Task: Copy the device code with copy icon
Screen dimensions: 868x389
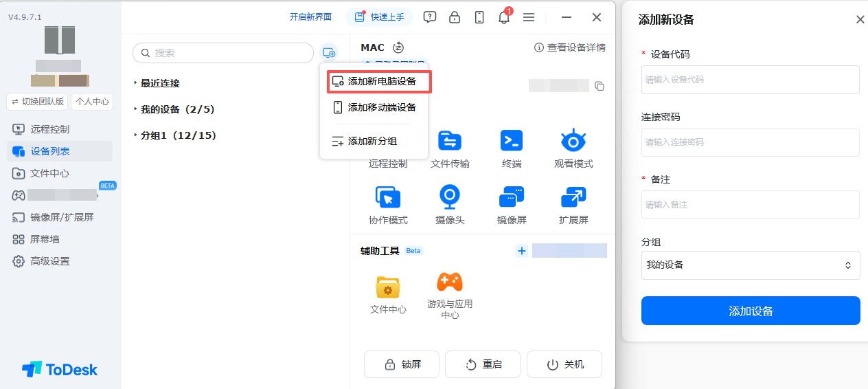Action: (599, 86)
